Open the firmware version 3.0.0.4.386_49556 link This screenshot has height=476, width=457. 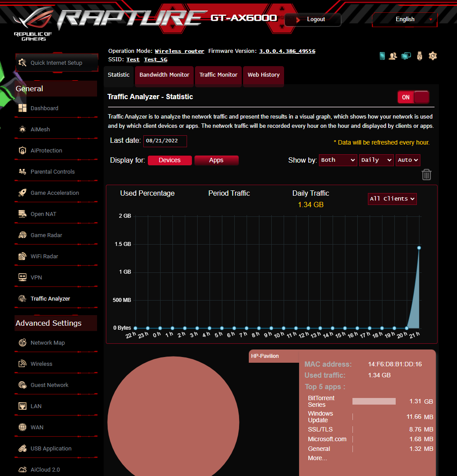[x=287, y=51]
